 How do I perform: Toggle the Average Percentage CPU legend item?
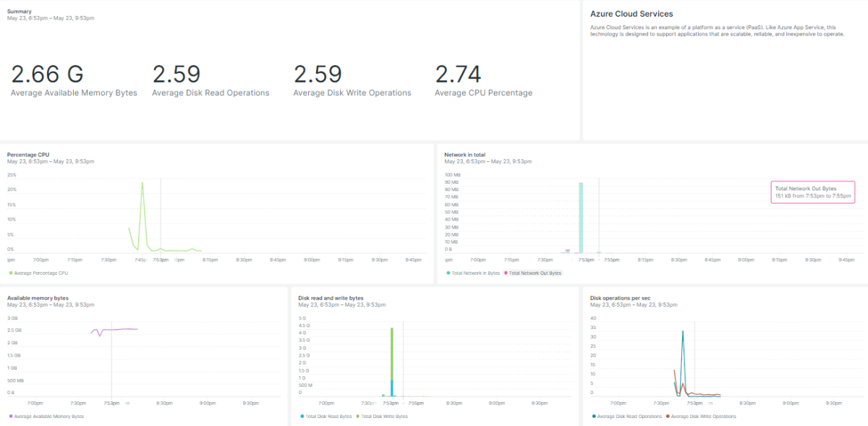[41, 273]
